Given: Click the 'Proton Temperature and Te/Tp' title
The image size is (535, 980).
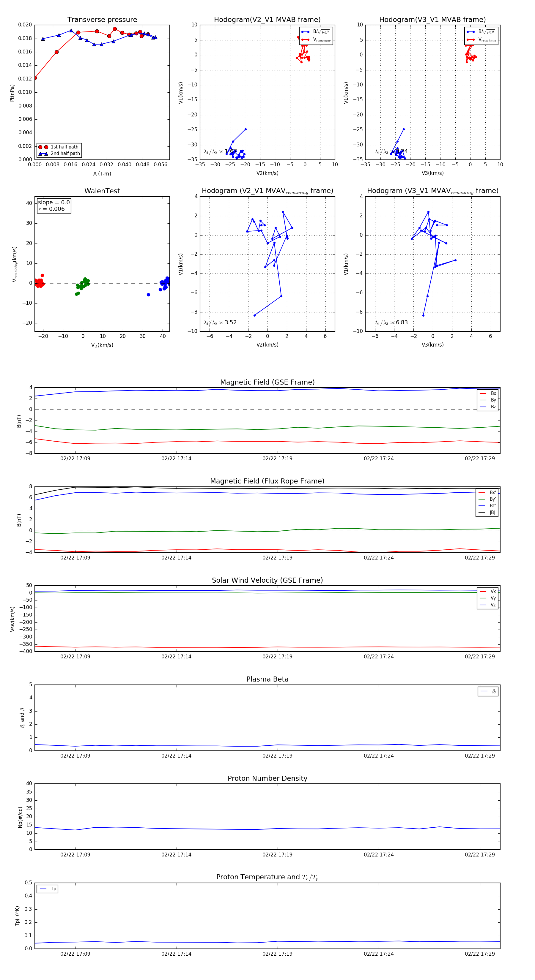Looking at the screenshot, I should (267, 877).
